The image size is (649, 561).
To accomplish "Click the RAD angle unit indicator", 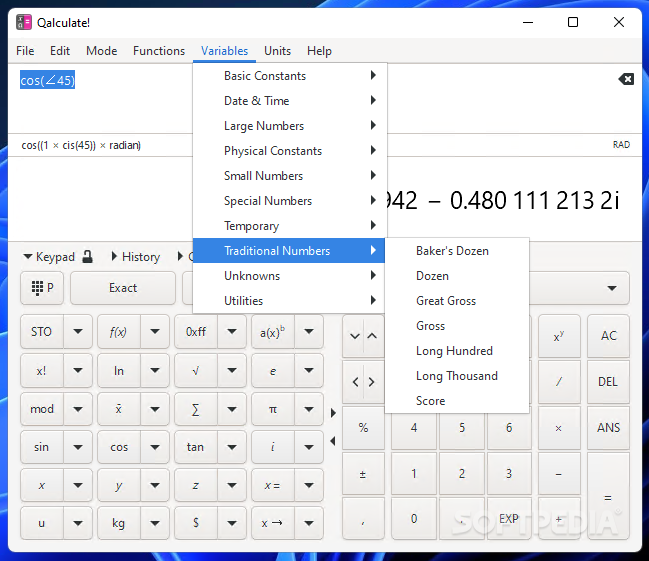I will pos(621,145).
